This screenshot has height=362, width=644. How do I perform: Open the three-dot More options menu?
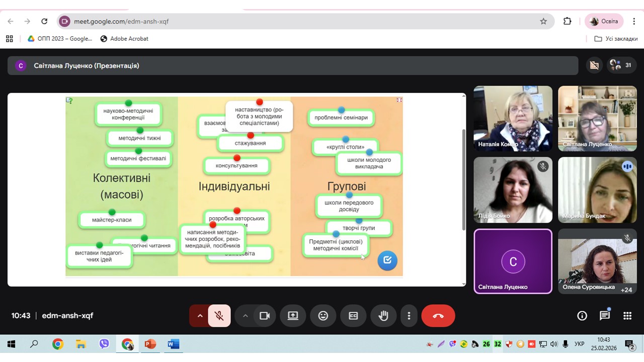pyautogui.click(x=409, y=316)
